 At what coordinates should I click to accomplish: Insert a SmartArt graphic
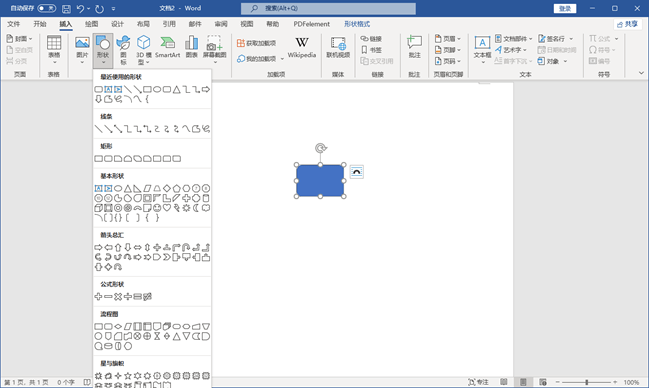pos(167,47)
